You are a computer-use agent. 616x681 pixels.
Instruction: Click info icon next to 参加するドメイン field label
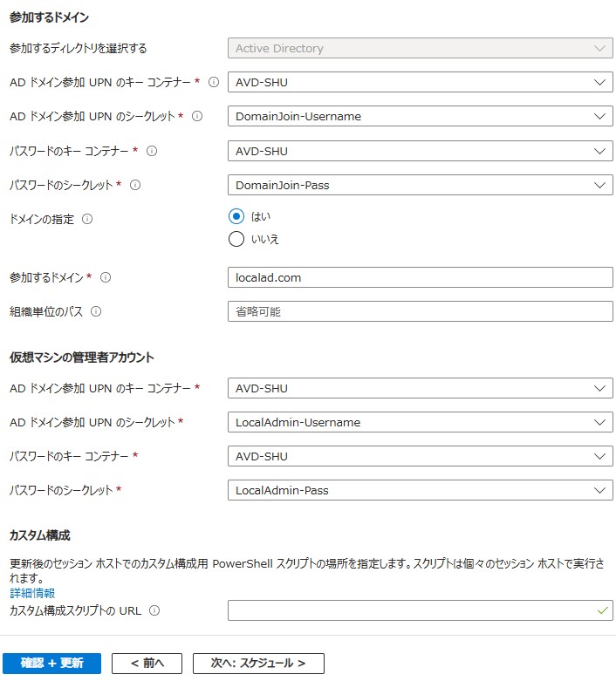point(106,277)
